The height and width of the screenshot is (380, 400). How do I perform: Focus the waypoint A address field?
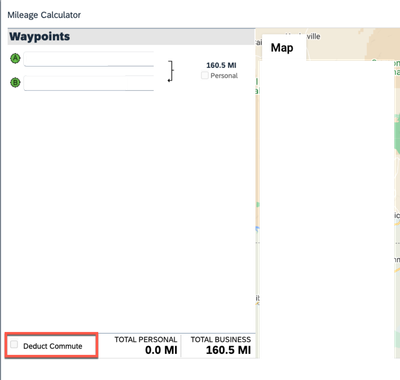pos(89,59)
